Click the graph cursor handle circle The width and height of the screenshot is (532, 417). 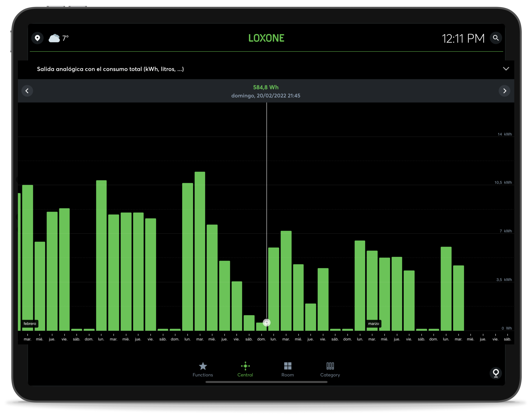(x=267, y=323)
